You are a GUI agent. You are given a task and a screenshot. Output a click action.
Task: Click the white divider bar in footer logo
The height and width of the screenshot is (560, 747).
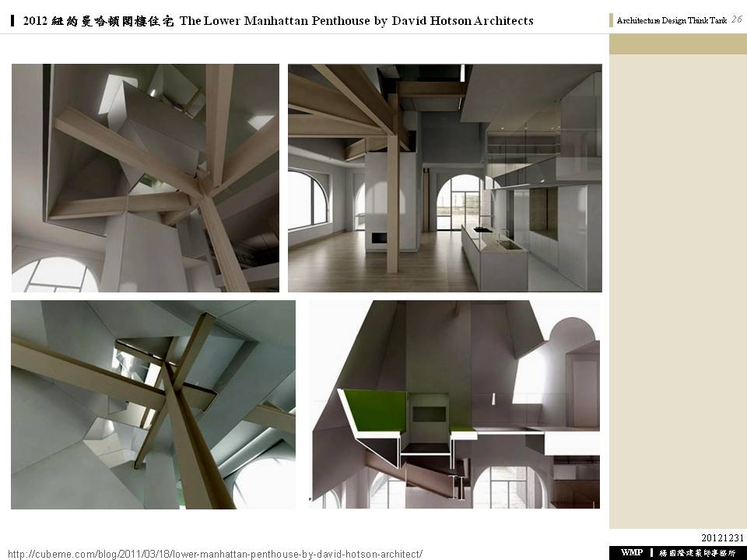(651, 552)
